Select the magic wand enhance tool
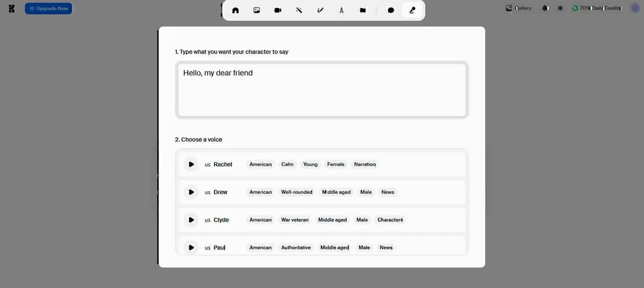The height and width of the screenshot is (288, 644). click(299, 10)
